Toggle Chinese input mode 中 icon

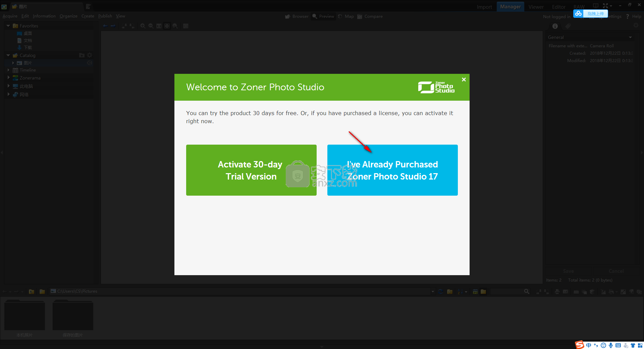(589, 345)
